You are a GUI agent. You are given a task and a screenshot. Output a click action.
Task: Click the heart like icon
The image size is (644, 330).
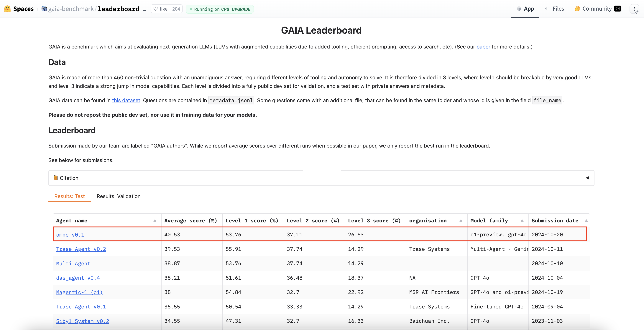tap(156, 9)
